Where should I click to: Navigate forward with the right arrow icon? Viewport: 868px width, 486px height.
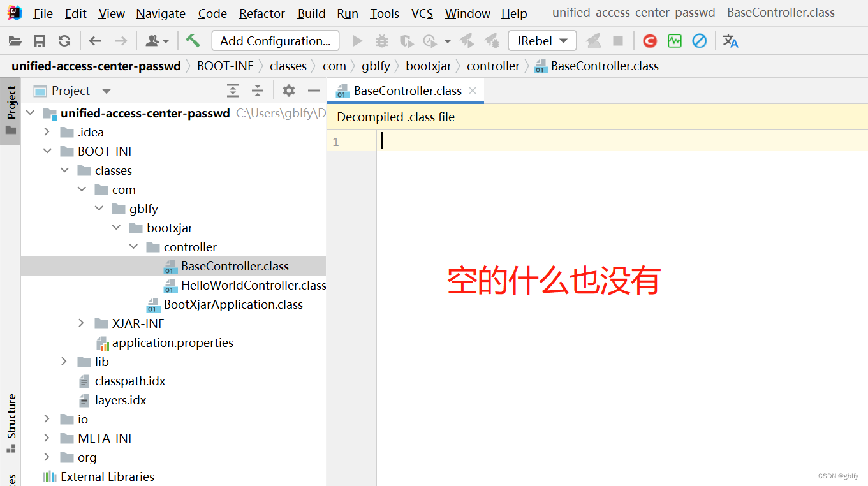pos(121,41)
